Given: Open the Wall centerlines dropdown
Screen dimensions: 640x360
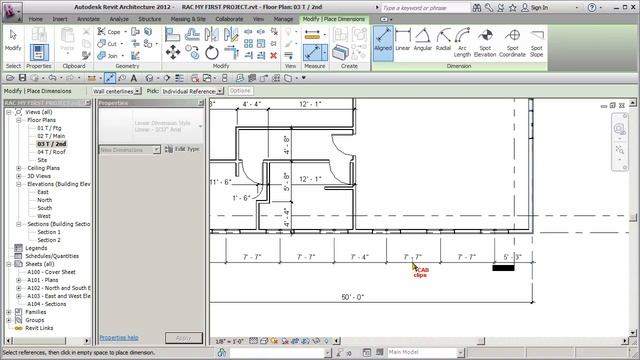Looking at the screenshot, I should pyautogui.click(x=138, y=91).
